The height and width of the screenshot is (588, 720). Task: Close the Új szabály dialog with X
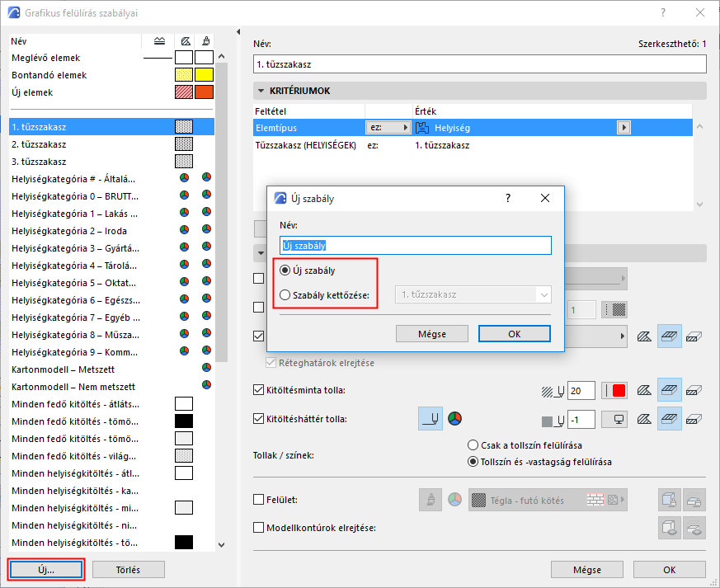coord(544,198)
